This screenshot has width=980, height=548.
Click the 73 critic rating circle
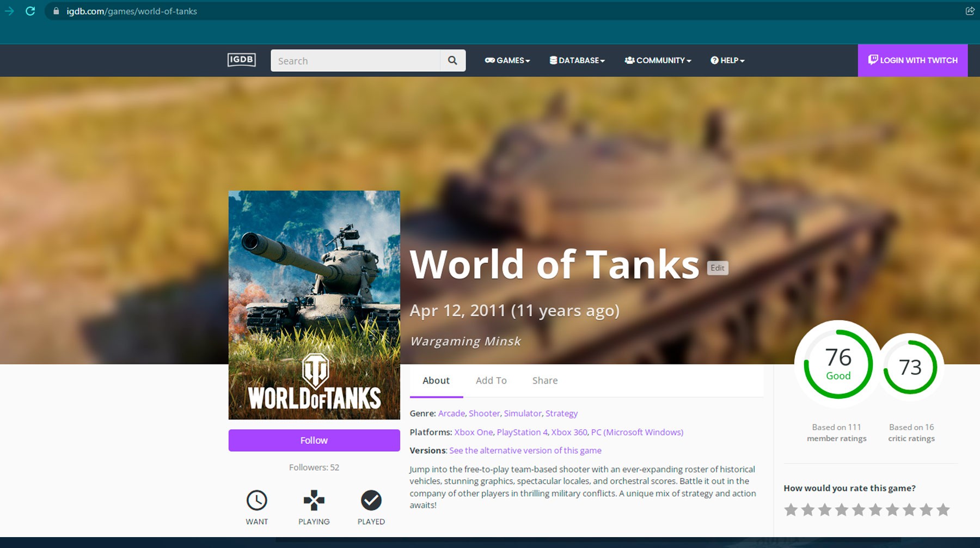point(910,367)
